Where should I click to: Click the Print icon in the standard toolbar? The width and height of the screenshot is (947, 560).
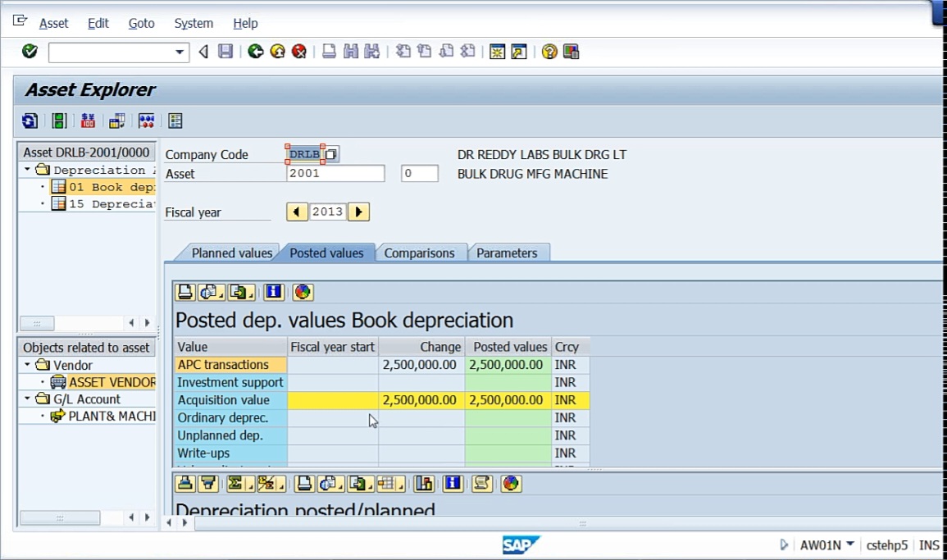point(329,52)
